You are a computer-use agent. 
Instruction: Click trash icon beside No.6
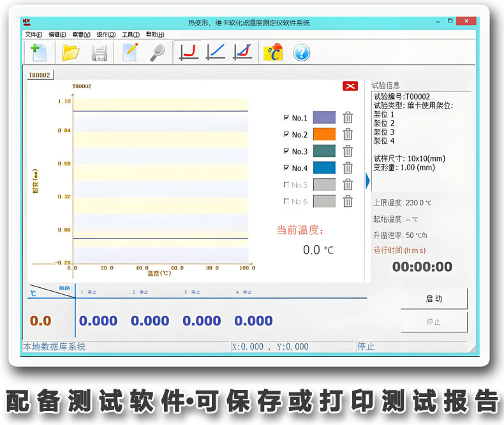point(348,201)
